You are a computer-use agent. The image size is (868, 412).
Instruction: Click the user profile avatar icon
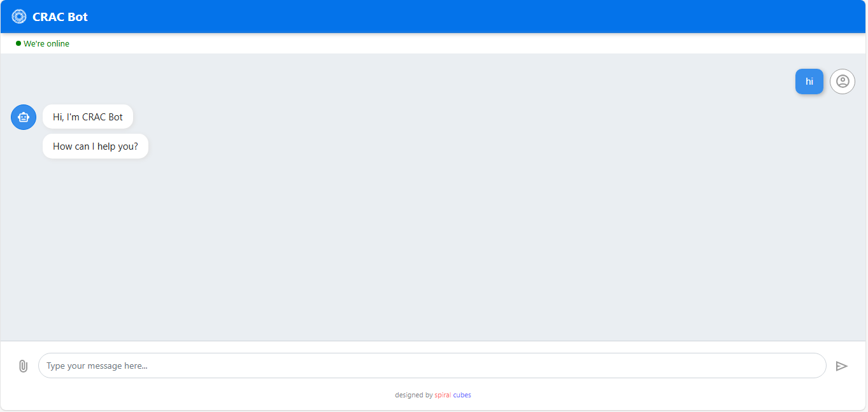point(843,82)
